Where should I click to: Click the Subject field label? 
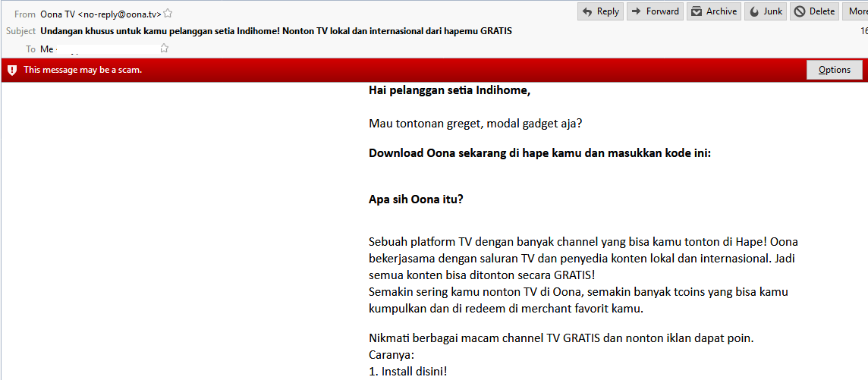21,31
